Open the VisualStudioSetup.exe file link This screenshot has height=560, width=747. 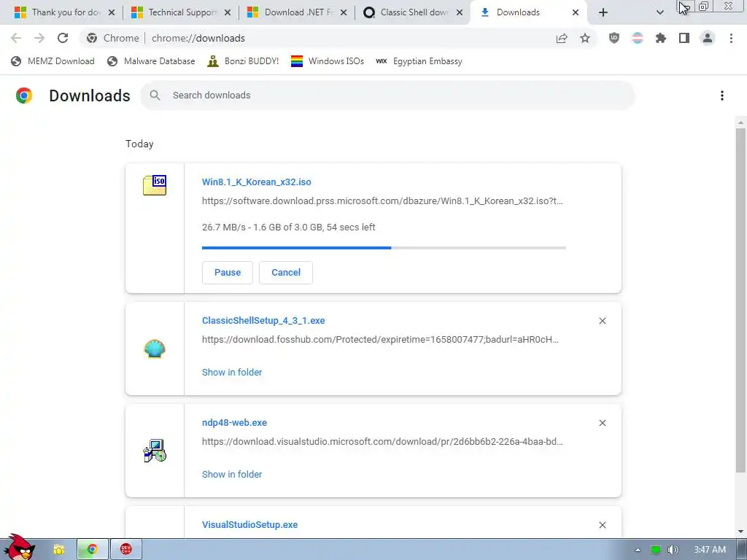click(x=249, y=524)
